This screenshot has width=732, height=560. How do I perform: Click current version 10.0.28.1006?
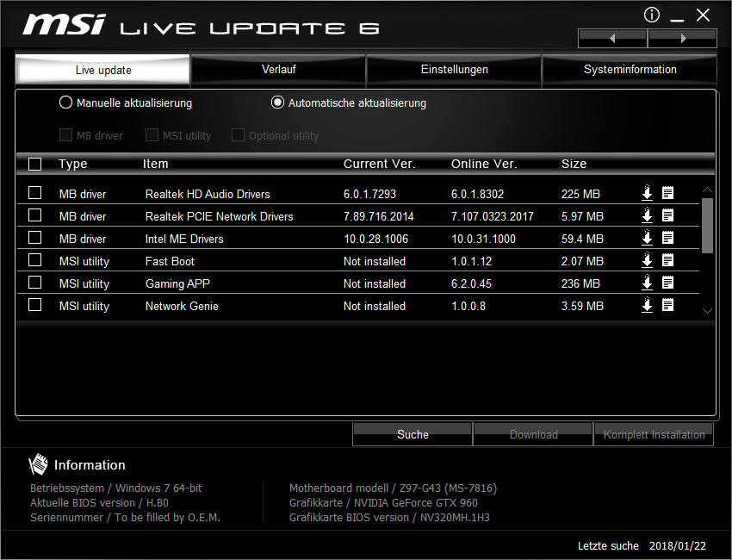[375, 239]
